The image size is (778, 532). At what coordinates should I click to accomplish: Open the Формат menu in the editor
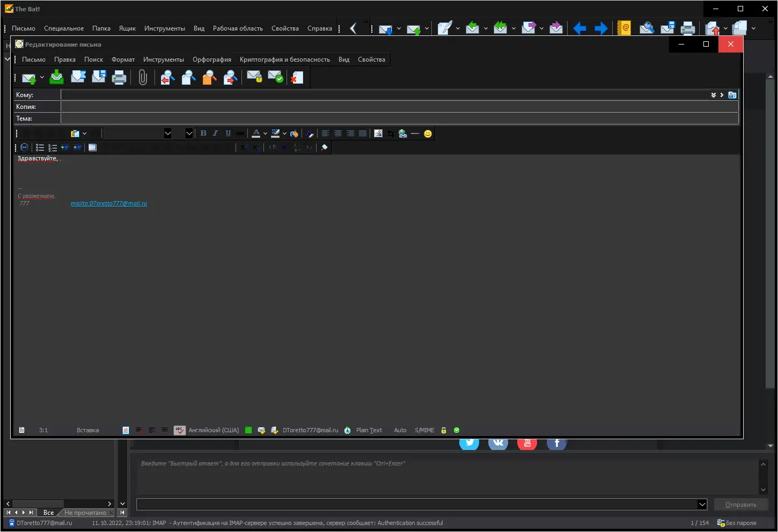point(123,60)
